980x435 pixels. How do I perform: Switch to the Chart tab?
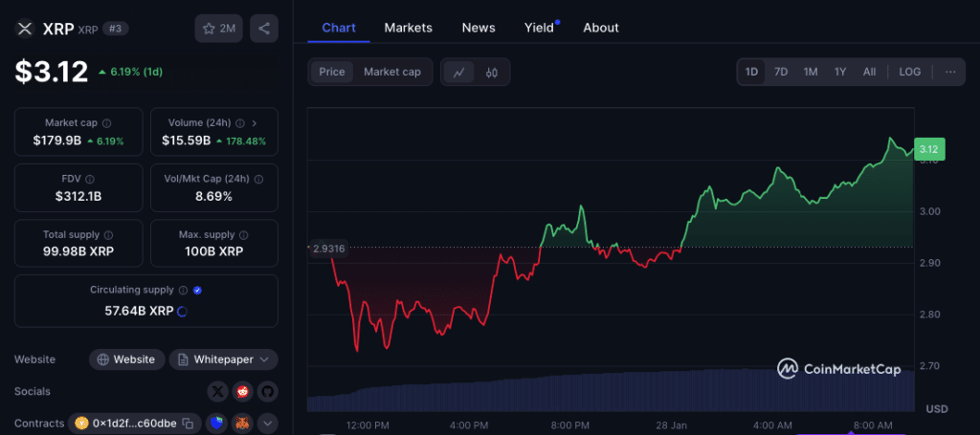click(339, 28)
